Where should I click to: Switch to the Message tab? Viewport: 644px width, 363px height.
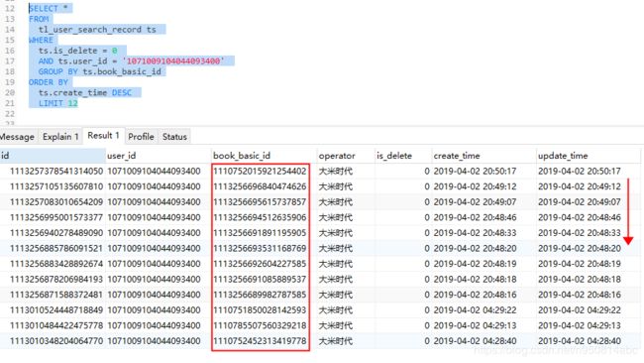tap(17, 137)
